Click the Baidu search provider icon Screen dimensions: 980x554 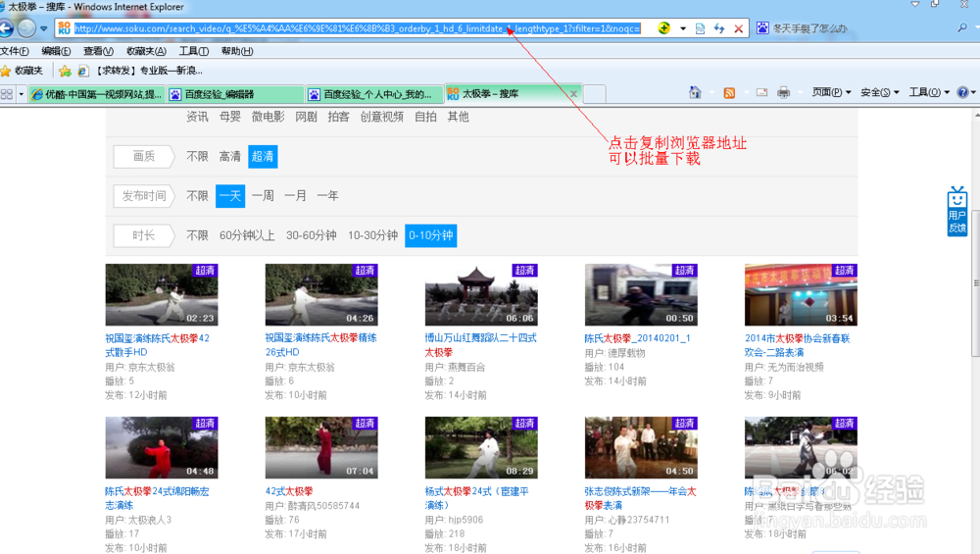762,28
